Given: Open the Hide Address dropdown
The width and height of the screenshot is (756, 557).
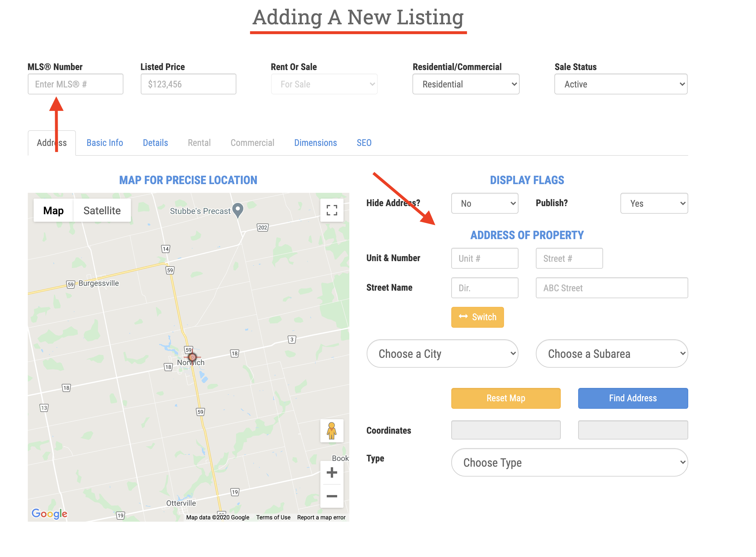Looking at the screenshot, I should coord(484,203).
